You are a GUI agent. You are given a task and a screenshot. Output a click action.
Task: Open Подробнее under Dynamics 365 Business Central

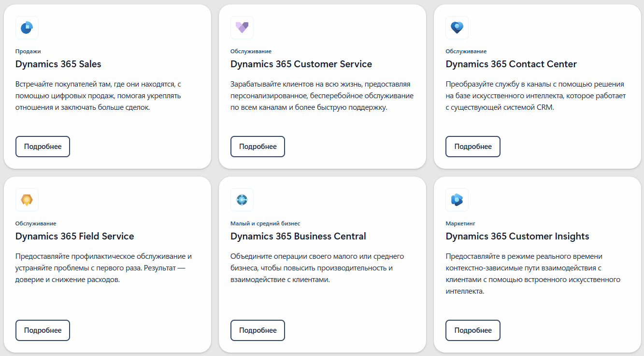[x=258, y=330]
